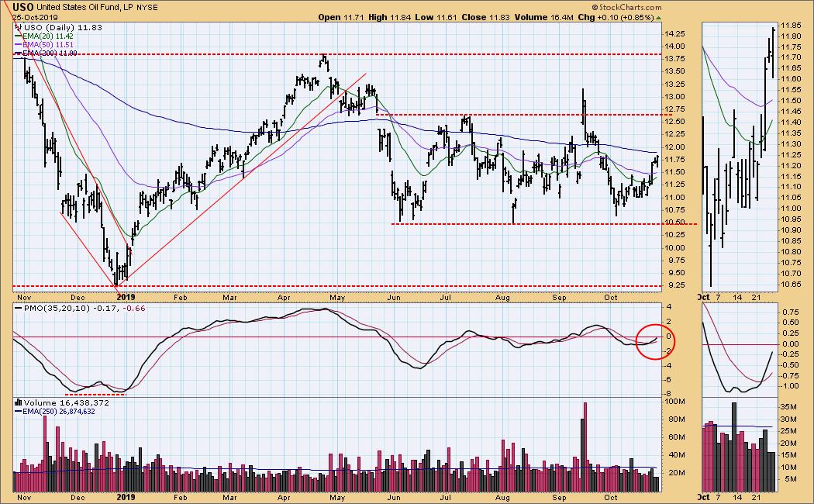Image resolution: width=814 pixels, height=504 pixels.
Task: Select the blue EMA(250) legend line swatch
Action: click(x=18, y=412)
